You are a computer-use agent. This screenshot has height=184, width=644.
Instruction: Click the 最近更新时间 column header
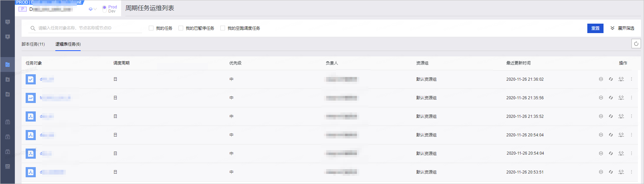tap(519, 63)
